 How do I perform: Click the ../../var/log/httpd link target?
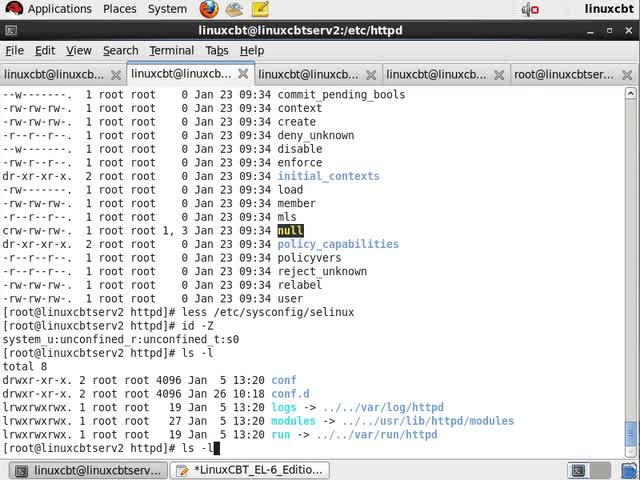coord(383,407)
